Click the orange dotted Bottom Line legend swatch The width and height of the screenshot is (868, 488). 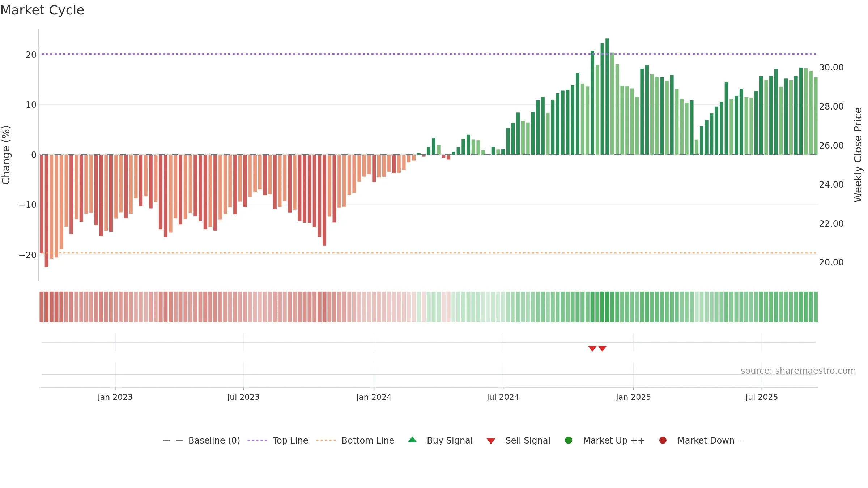[x=326, y=440]
